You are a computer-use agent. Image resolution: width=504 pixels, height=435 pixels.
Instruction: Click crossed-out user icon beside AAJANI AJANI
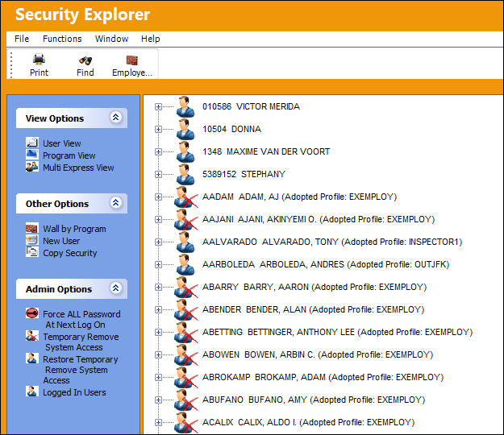pyautogui.click(x=186, y=219)
